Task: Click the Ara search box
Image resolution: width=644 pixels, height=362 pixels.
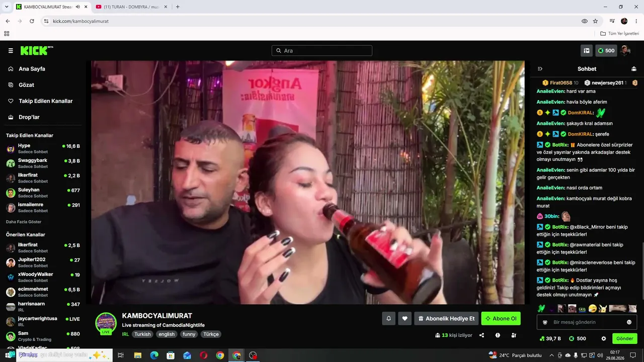Action: pos(322,51)
